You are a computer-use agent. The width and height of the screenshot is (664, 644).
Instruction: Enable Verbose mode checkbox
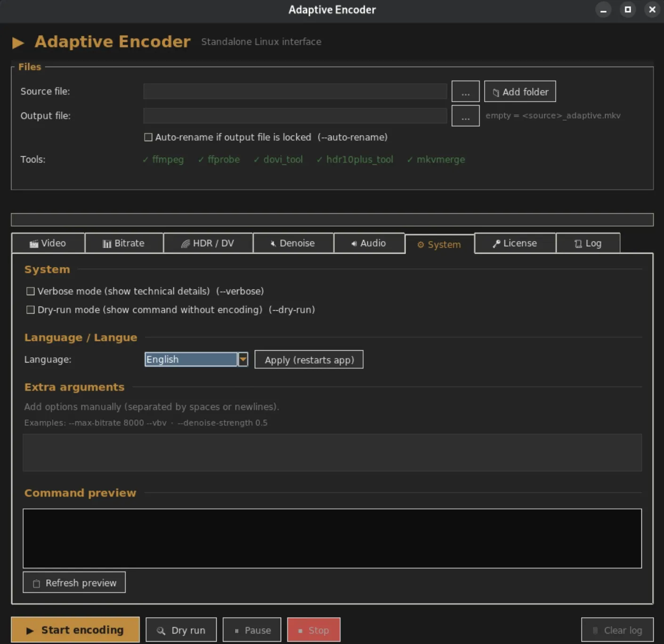point(31,291)
